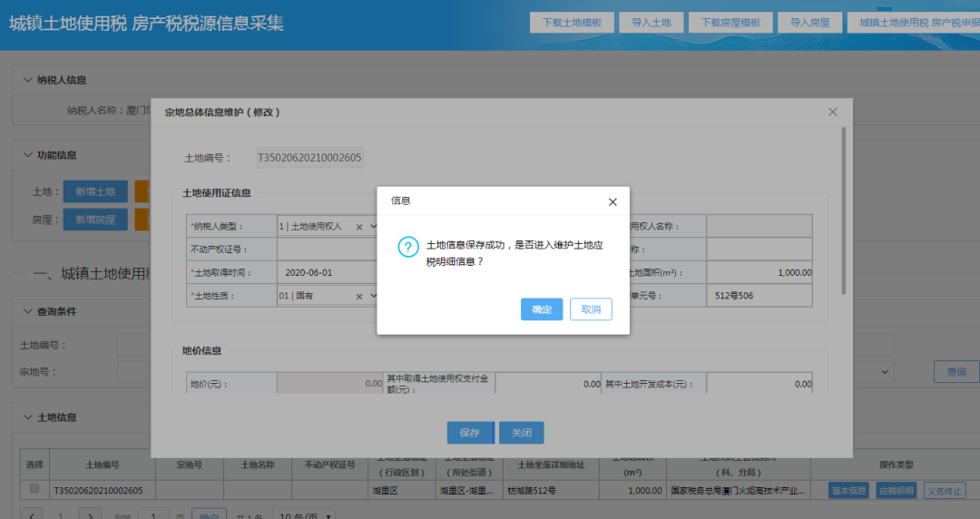The width and height of the screenshot is (980, 519).
Task: Clear the 纳税人类型 selection with the x icon
Action: 359,227
